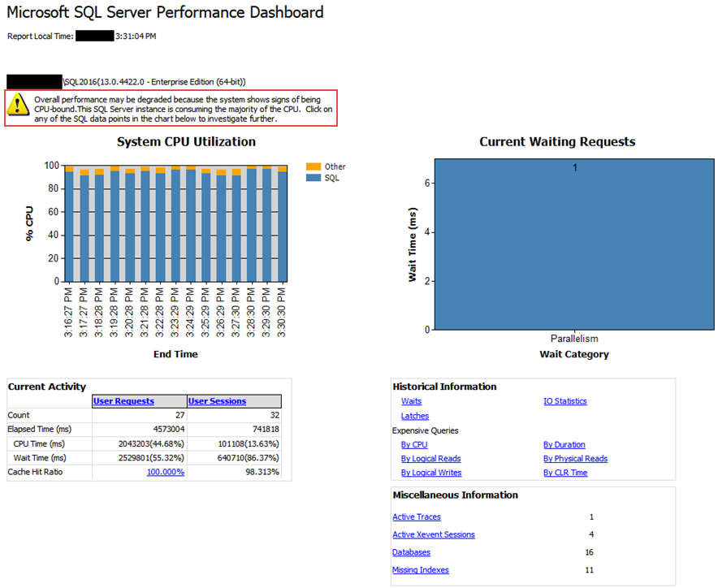Click the System CPU Utilization chart title
The width and height of the screenshot is (718, 588).
(x=186, y=141)
